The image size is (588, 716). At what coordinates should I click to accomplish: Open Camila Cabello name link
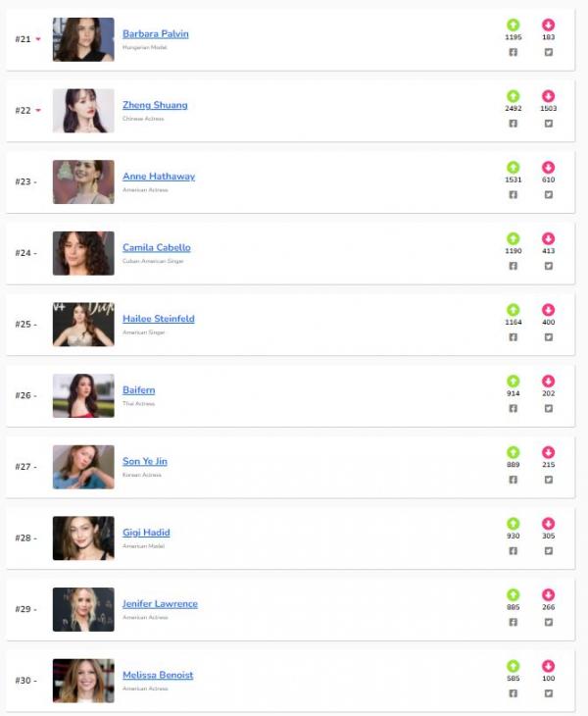pyautogui.click(x=157, y=248)
